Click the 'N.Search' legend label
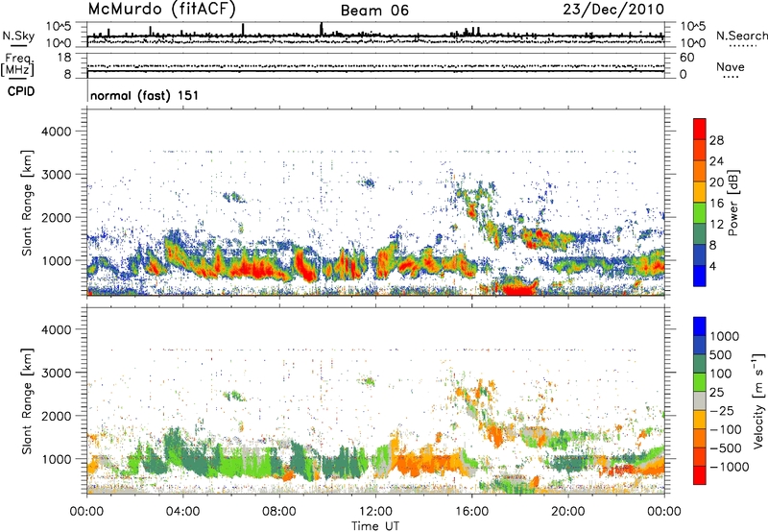Image resolution: width=768 pixels, height=532 pixels. 741,36
